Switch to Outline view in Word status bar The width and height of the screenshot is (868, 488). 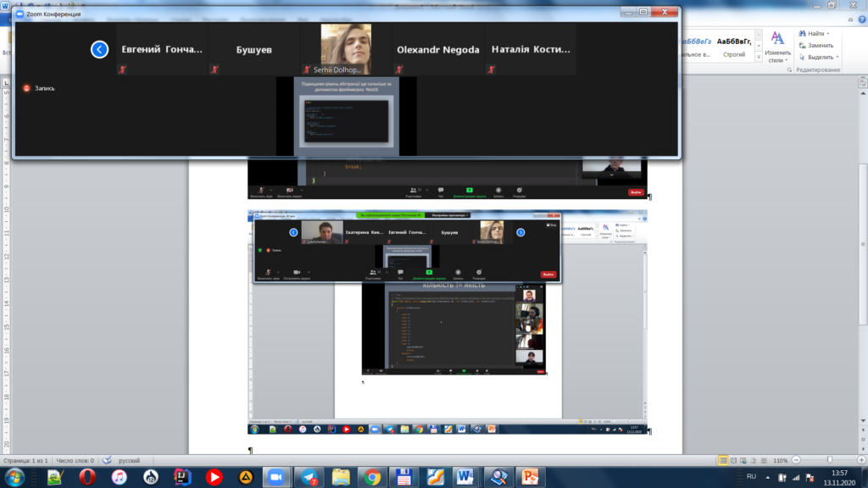[754, 460]
